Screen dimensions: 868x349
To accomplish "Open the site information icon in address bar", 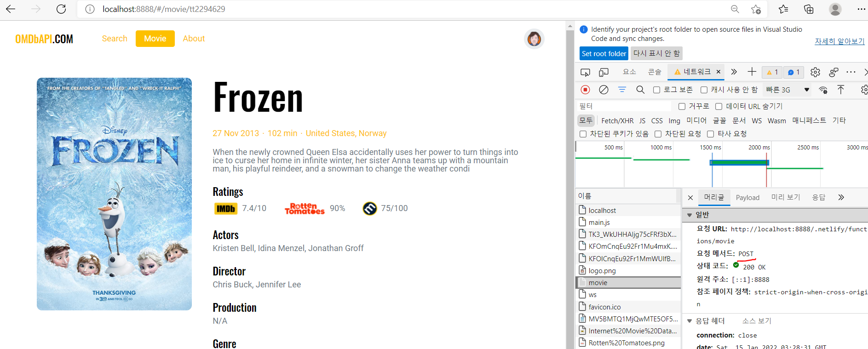I will click(90, 9).
